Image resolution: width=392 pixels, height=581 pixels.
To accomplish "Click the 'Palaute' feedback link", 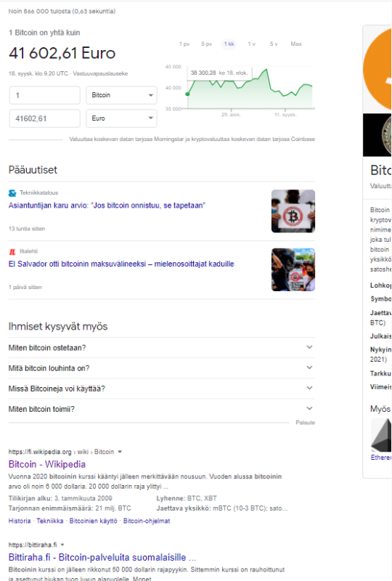I will point(306,423).
